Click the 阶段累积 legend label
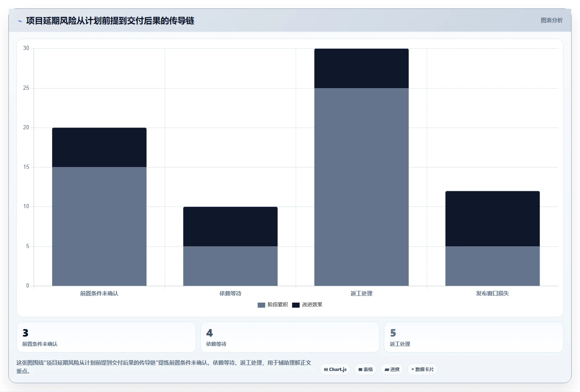Image resolution: width=580 pixels, height=392 pixels. pyautogui.click(x=278, y=305)
